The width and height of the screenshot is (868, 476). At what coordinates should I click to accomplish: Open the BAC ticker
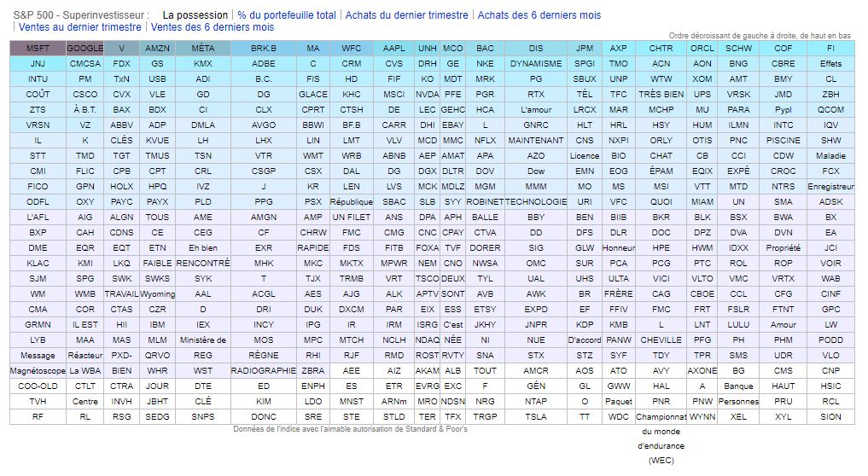tap(485, 48)
